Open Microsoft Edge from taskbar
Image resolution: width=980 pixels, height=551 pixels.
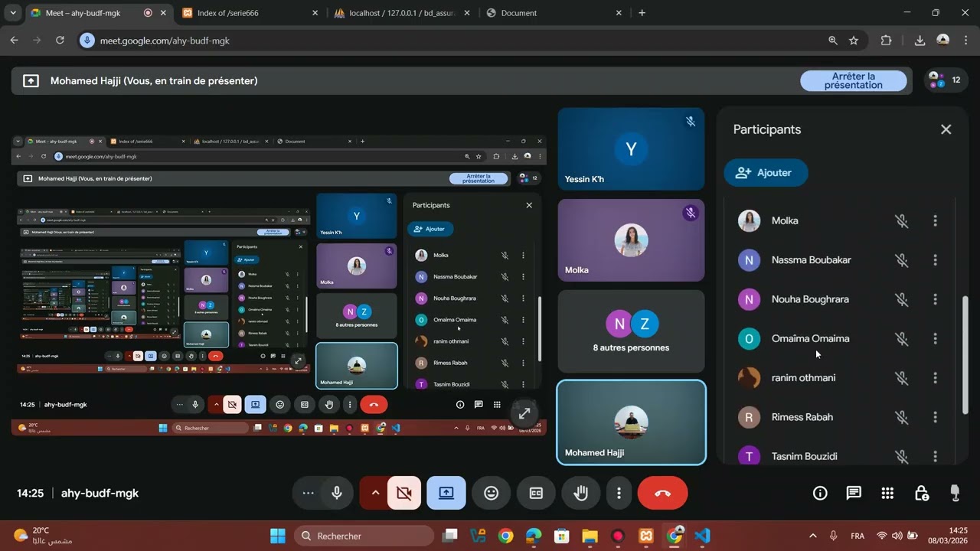[x=534, y=536]
